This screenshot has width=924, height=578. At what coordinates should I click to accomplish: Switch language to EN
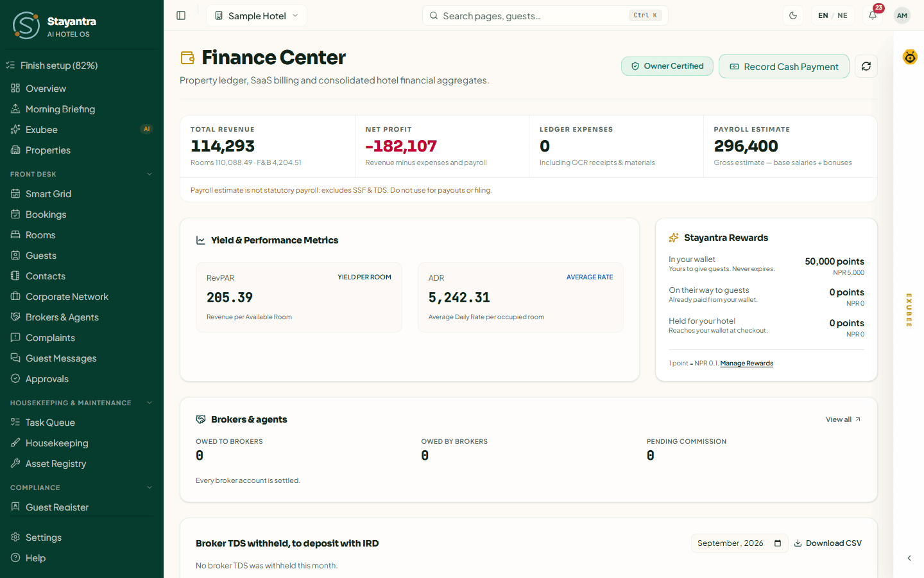tap(823, 15)
